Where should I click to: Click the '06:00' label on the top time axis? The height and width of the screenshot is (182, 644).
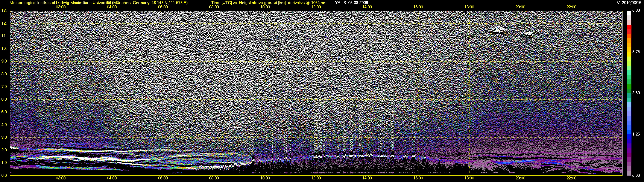[163, 7]
